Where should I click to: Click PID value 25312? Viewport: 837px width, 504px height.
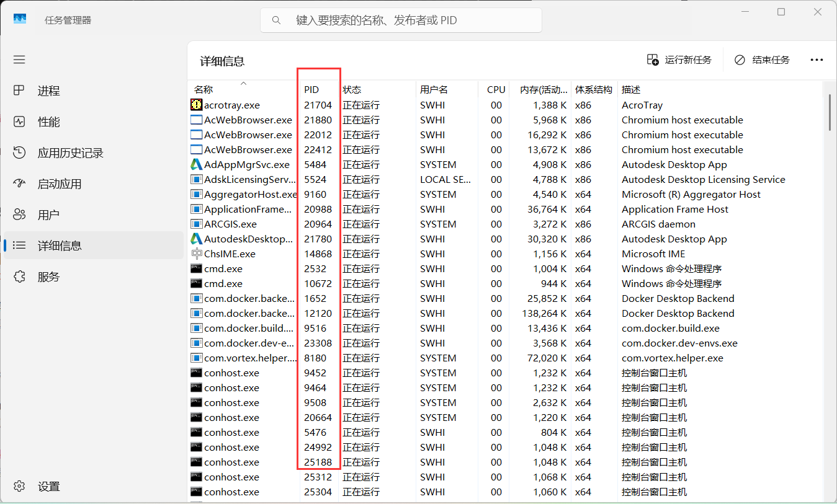click(318, 477)
